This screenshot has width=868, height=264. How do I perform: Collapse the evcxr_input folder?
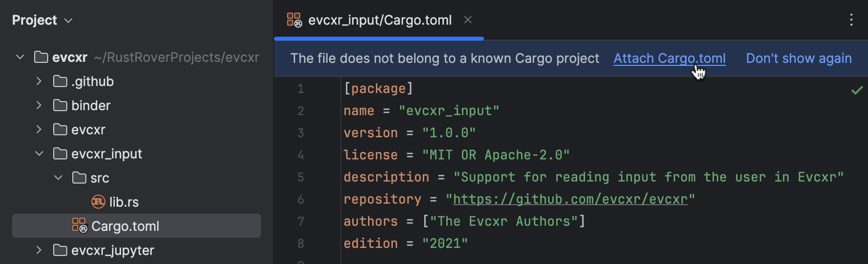point(39,154)
